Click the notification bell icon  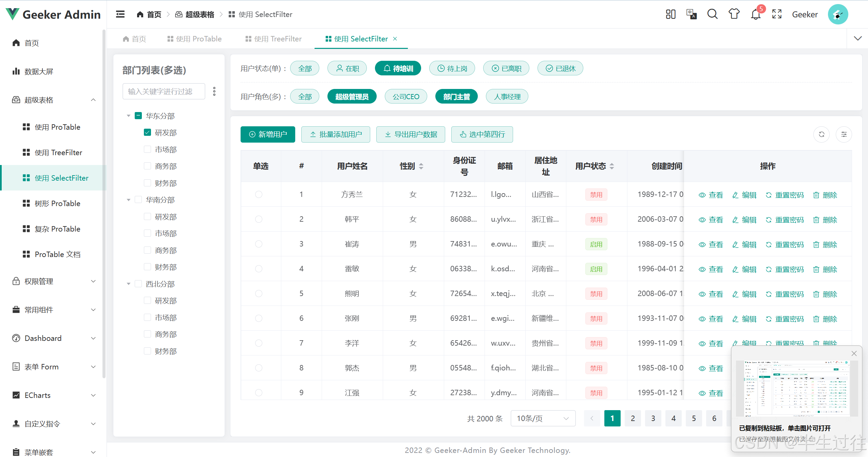pyautogui.click(x=755, y=15)
